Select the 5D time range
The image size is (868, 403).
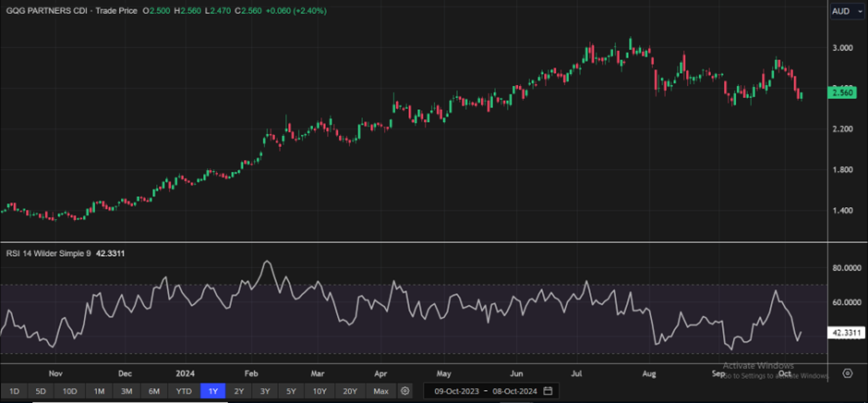click(x=41, y=391)
